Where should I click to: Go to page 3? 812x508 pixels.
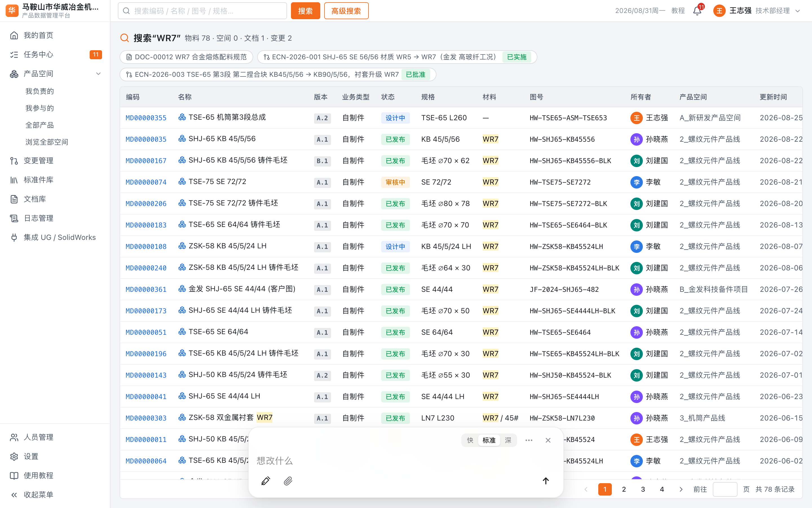pyautogui.click(x=643, y=489)
